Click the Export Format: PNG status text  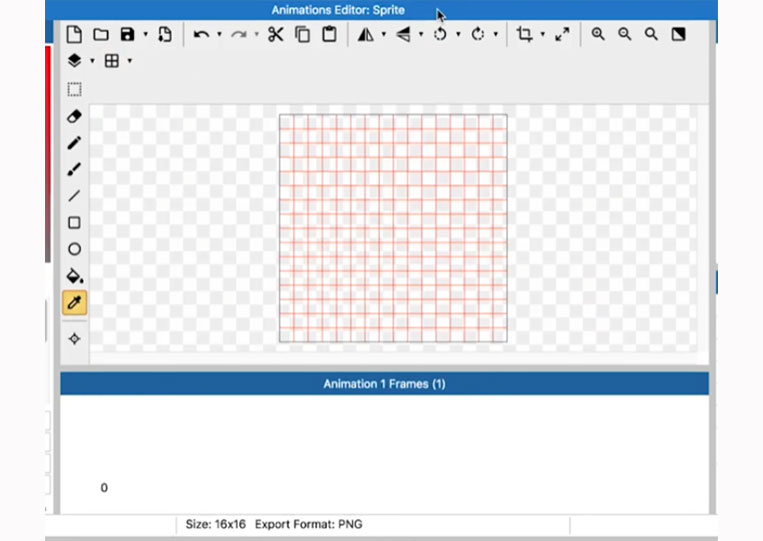click(x=309, y=524)
